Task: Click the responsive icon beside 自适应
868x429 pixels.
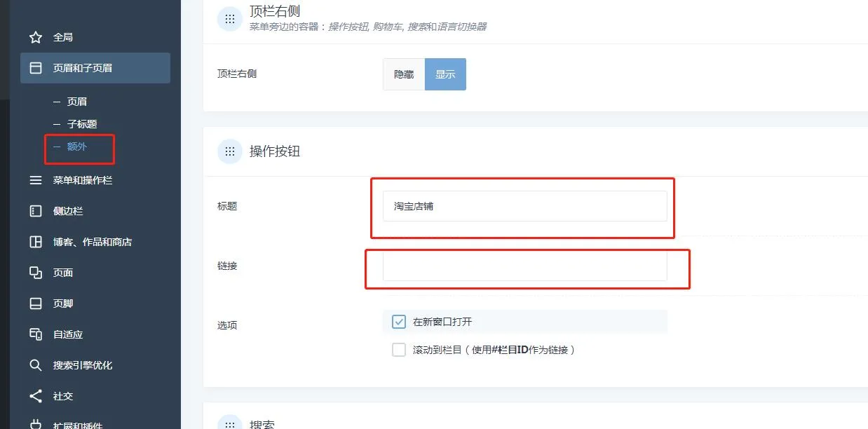Action: click(x=36, y=334)
